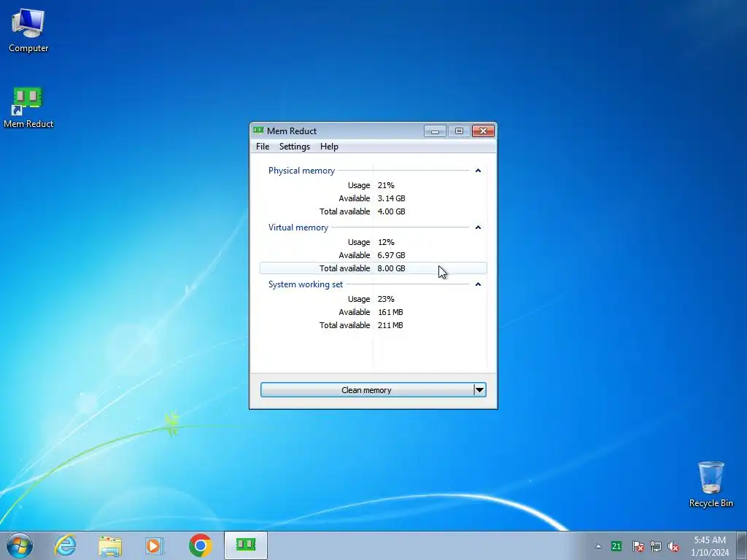Screen dimensions: 747x560
Task: Click the Show desktop strip
Action: 743,545
